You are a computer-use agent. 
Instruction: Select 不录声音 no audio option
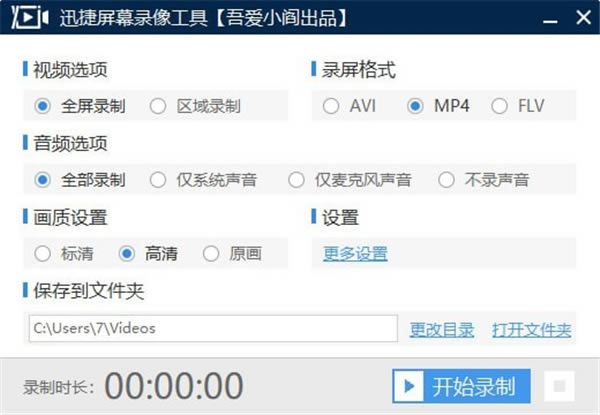pyautogui.click(x=446, y=180)
